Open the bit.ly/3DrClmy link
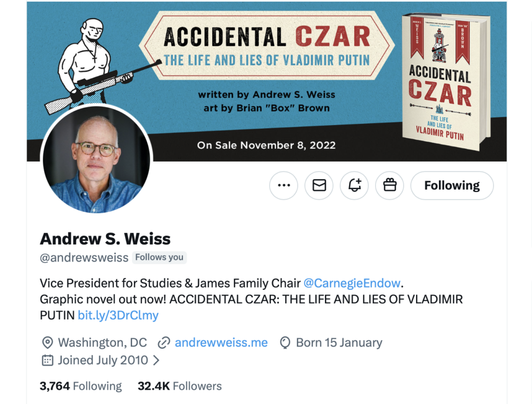Image resolution: width=532 pixels, height=404 pixels. point(118,315)
